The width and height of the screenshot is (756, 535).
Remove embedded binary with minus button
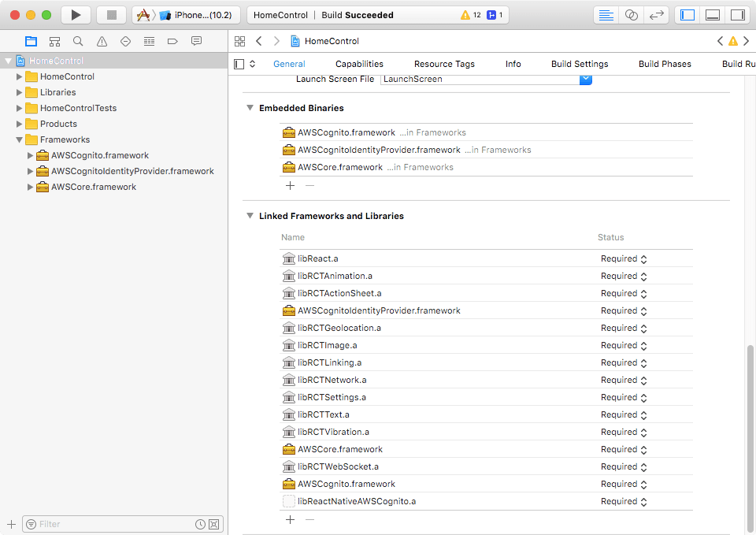pos(310,186)
